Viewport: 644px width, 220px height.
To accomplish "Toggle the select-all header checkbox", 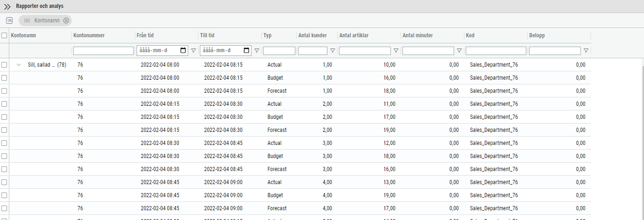I will [4, 35].
